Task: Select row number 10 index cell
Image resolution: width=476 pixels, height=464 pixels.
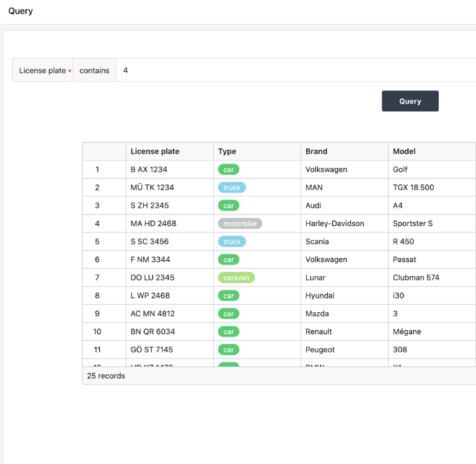Action: coord(104,331)
